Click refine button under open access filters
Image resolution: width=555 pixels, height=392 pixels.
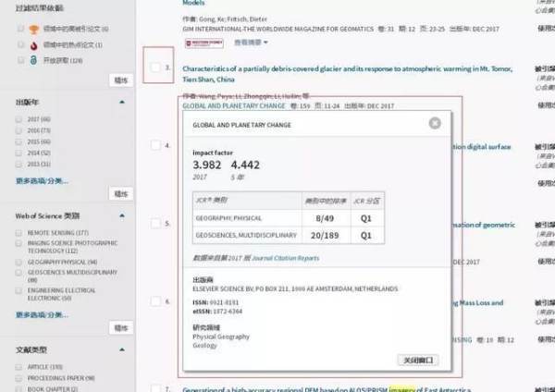121,80
